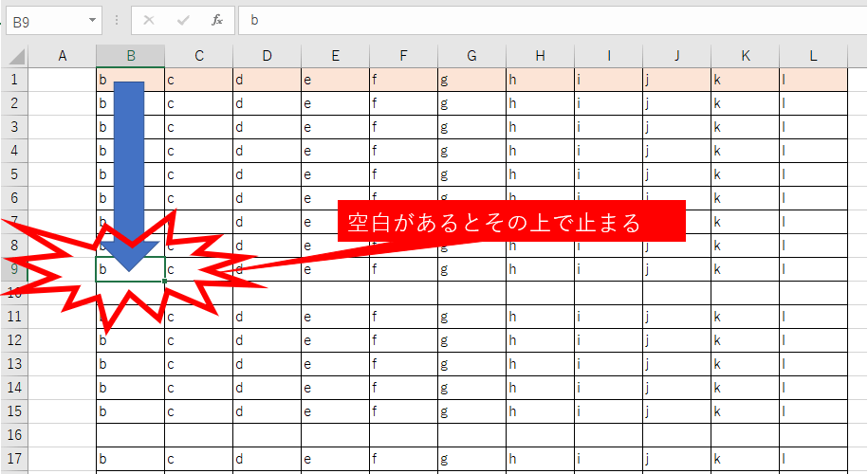
Task: Click the formula bar input field
Action: pos(550,20)
